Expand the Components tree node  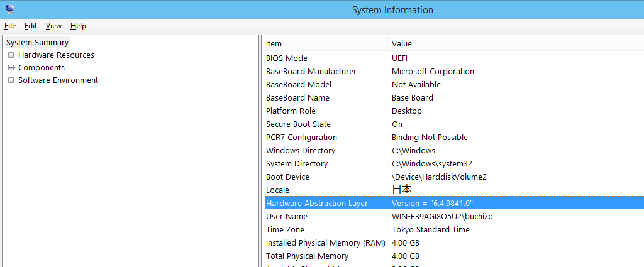pyautogui.click(x=11, y=68)
